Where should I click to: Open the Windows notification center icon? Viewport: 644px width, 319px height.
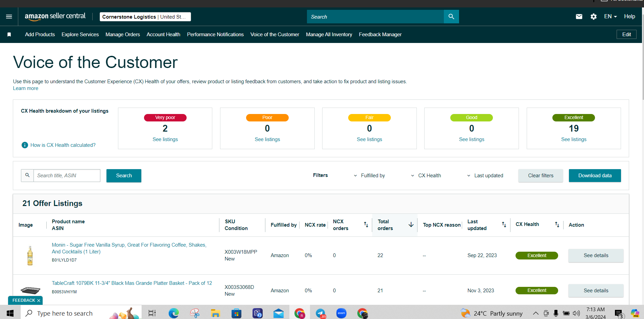coord(619,314)
